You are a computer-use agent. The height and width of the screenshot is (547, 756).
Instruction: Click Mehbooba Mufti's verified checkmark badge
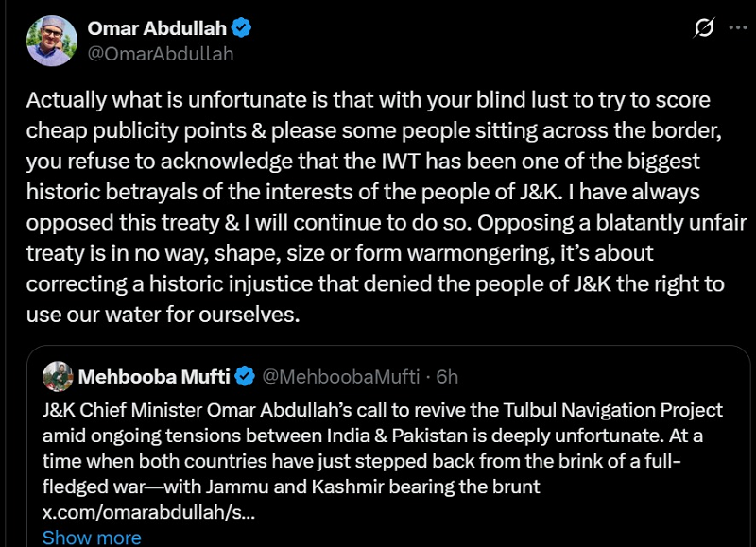(244, 377)
